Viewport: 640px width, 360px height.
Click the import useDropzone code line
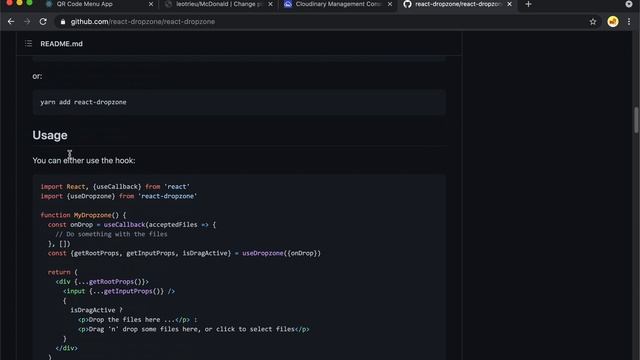tap(119, 196)
